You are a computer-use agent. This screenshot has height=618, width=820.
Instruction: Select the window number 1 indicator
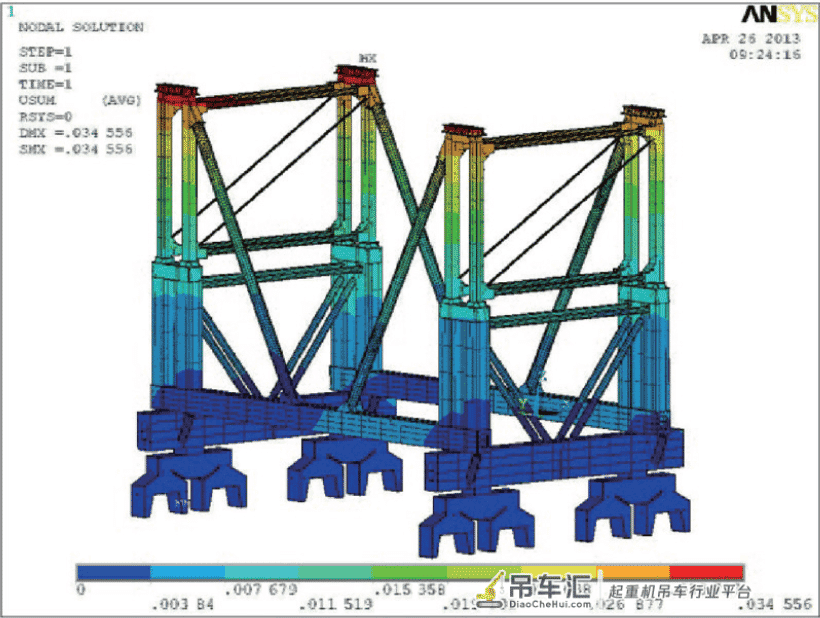click(x=11, y=12)
